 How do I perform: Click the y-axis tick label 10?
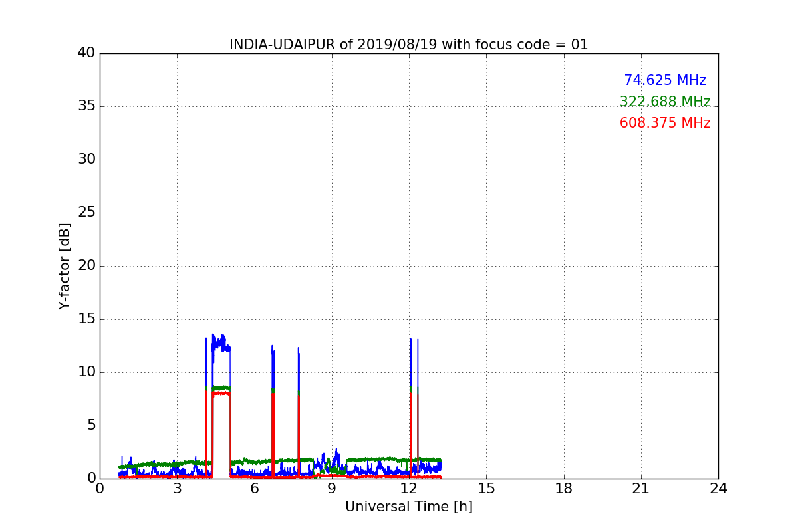(x=86, y=372)
